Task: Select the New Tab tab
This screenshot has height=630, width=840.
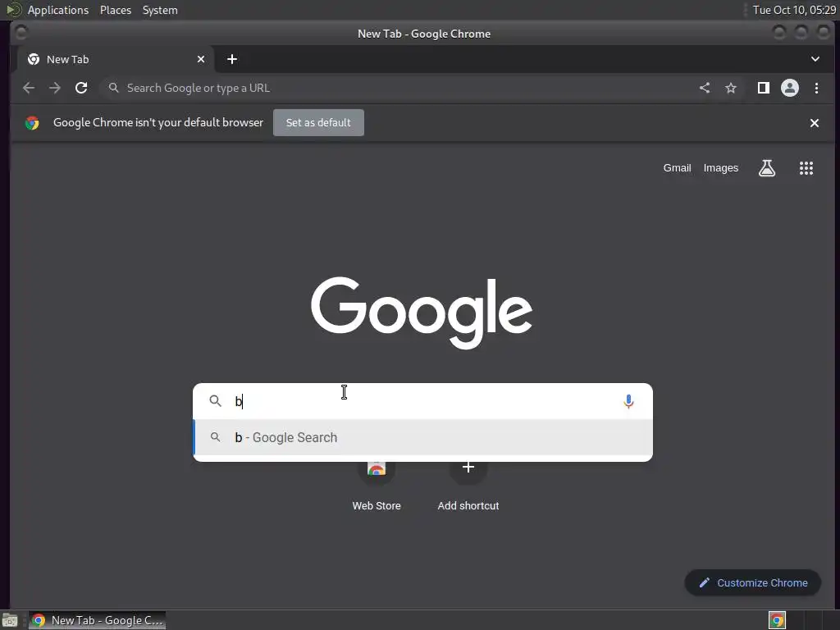Action: tap(115, 59)
